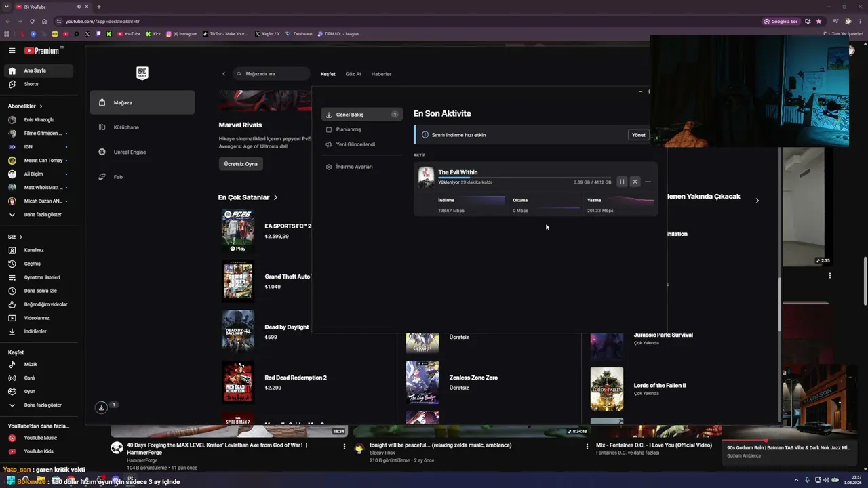Pause The Evil Within download
868x488 pixels.
pyautogui.click(x=622, y=182)
